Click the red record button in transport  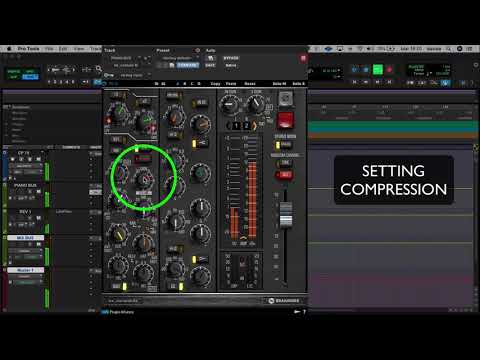(389, 70)
